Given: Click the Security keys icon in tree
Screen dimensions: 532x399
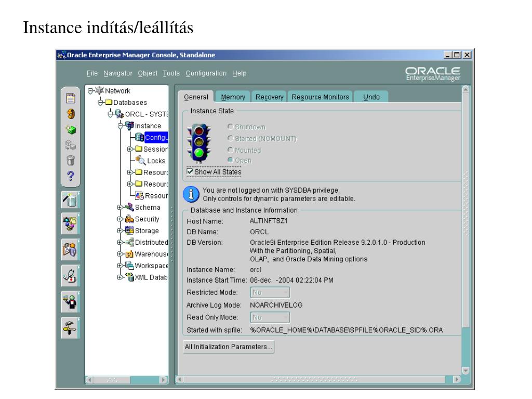Looking at the screenshot, I should (129, 219).
